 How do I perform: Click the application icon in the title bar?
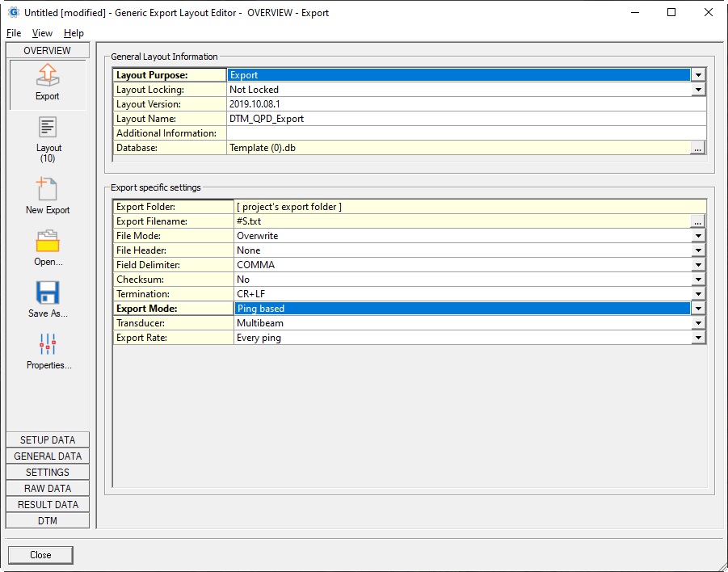13,12
